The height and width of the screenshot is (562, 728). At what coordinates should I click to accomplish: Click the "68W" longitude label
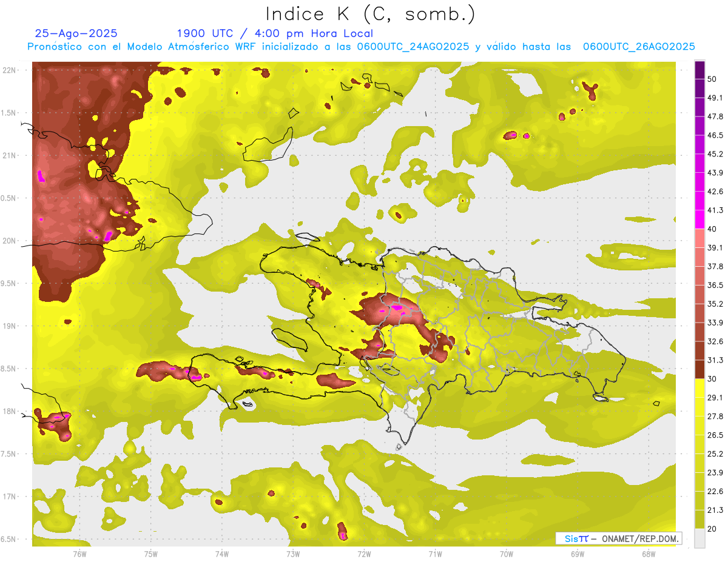click(x=649, y=554)
